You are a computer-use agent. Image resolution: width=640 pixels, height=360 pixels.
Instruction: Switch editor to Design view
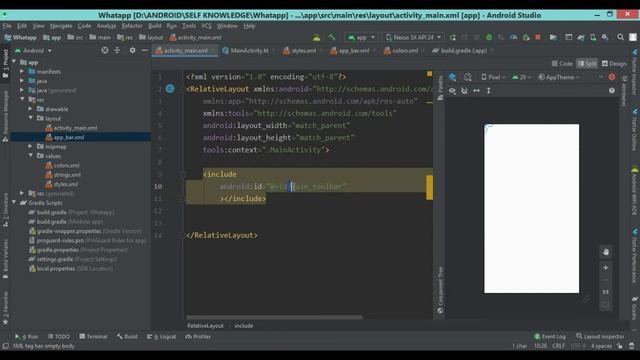click(614, 64)
